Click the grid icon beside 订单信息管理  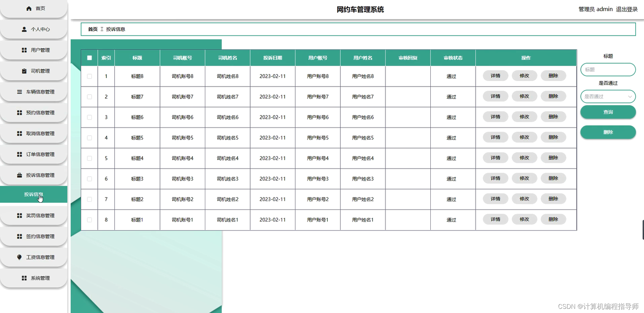tap(19, 154)
